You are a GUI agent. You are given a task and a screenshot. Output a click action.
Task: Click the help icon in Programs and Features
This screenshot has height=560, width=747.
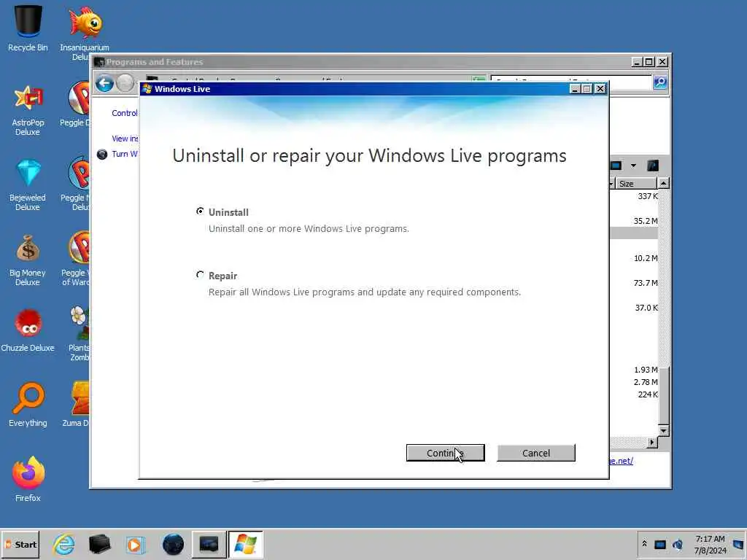coord(653,166)
